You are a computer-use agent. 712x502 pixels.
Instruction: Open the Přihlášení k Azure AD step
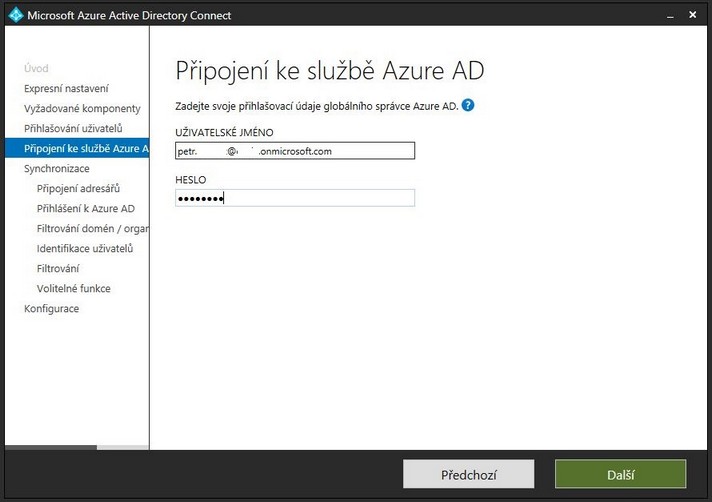[x=86, y=208]
